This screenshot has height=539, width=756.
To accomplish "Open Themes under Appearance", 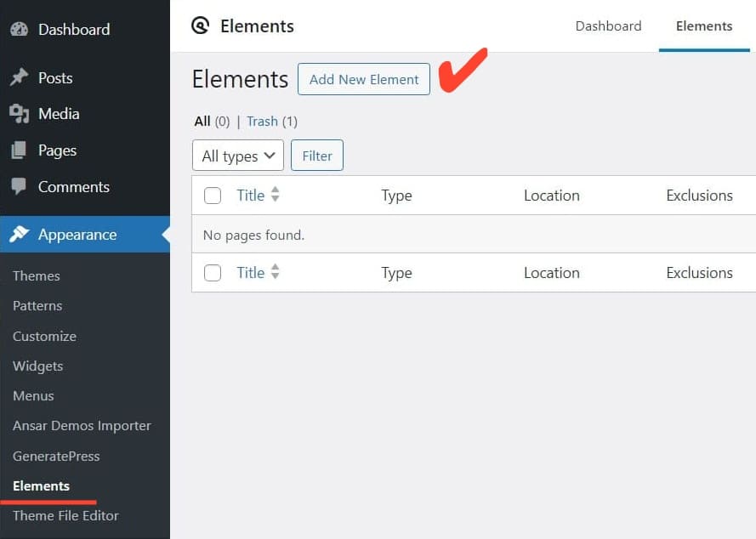I will [x=37, y=275].
